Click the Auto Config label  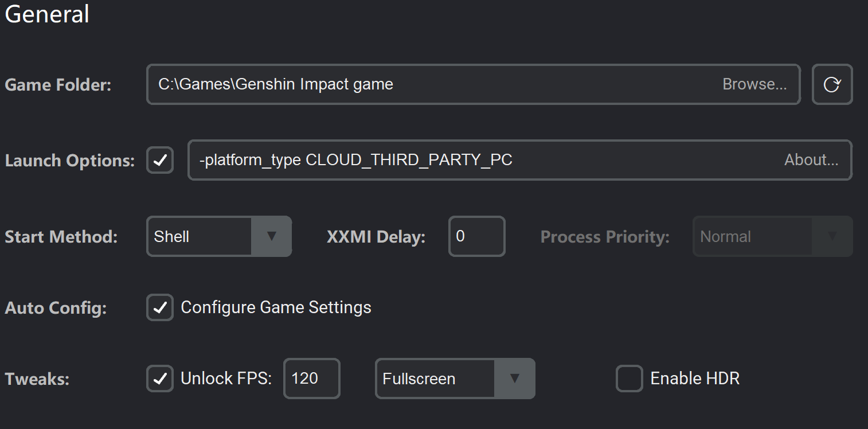click(56, 309)
